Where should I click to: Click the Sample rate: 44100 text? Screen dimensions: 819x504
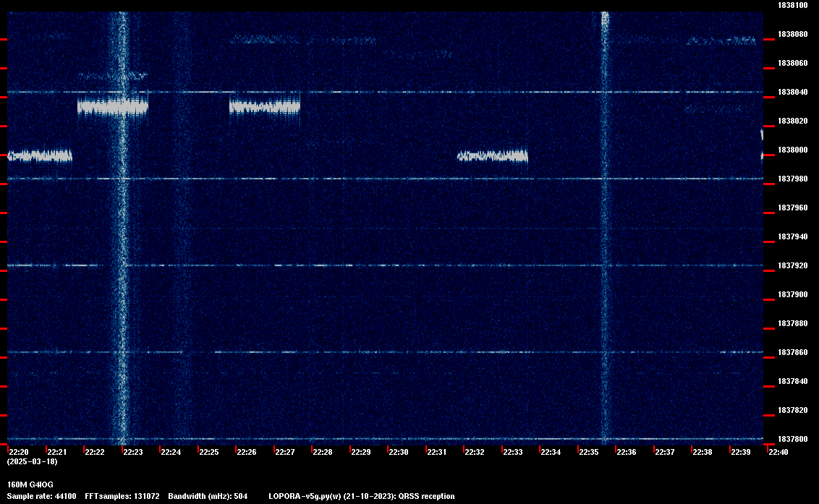coord(41,496)
